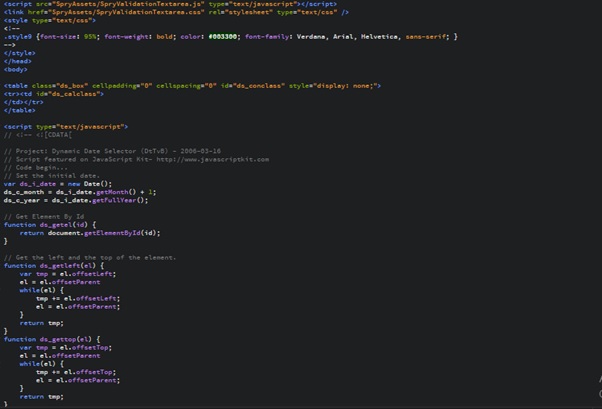Click the var tmp = el.offsetLeft line
Image resolution: width=602 pixels, height=409 pixels.
68,274
